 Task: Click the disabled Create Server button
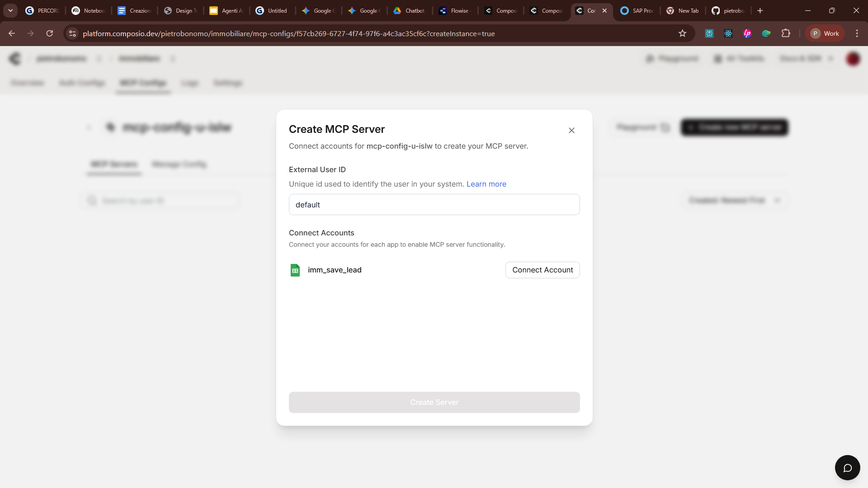(x=434, y=402)
